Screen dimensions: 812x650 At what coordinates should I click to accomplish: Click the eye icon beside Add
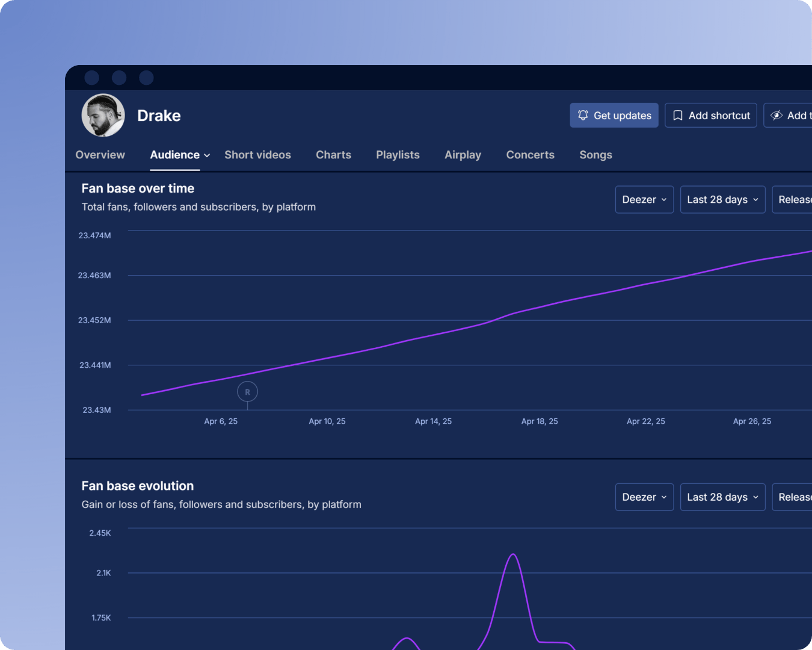(x=777, y=115)
